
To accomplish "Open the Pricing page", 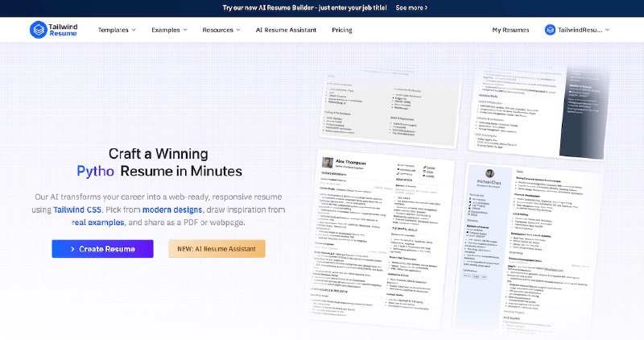I will (x=341, y=30).
